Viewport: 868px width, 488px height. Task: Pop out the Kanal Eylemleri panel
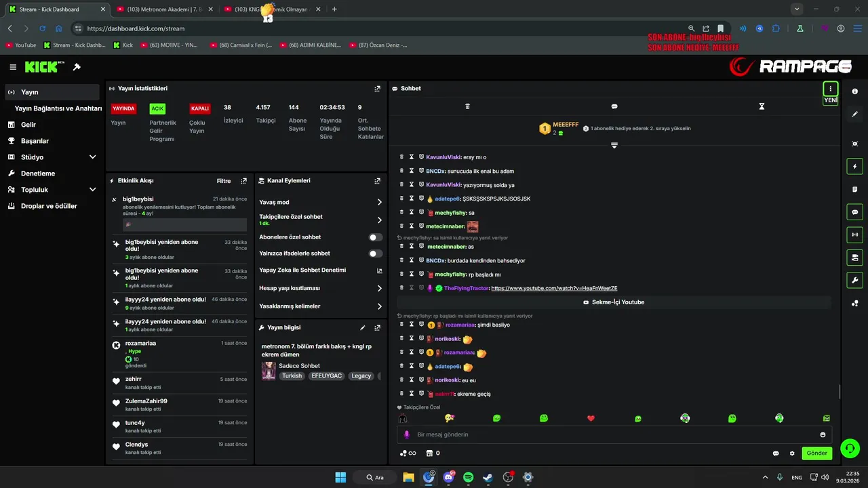[x=378, y=181]
